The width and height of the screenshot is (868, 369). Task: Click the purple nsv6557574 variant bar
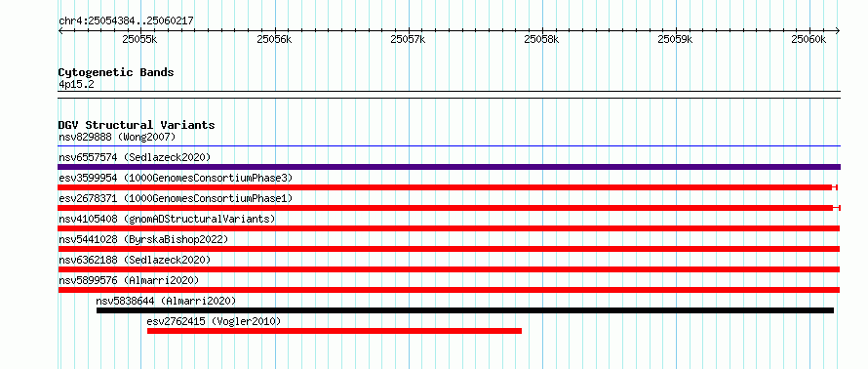450,167
